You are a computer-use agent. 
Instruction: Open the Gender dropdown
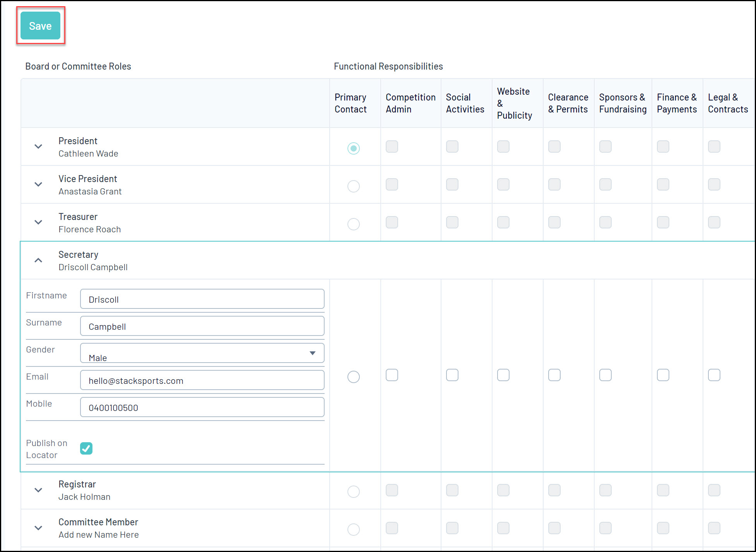coord(202,353)
